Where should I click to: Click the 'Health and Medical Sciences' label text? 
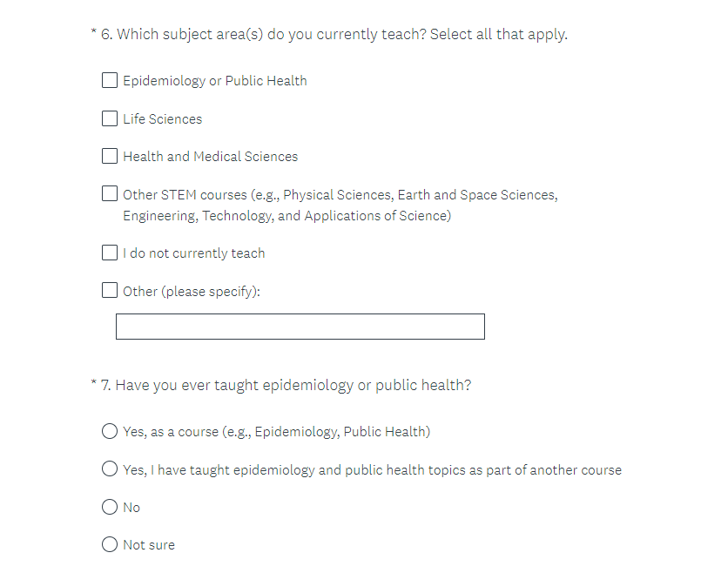[x=210, y=157]
